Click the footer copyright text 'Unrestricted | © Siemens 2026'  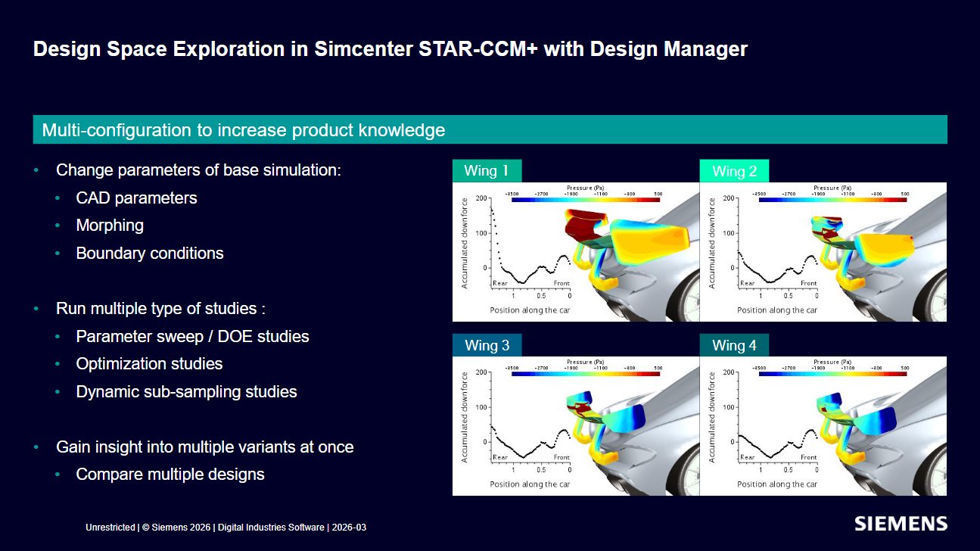149,528
